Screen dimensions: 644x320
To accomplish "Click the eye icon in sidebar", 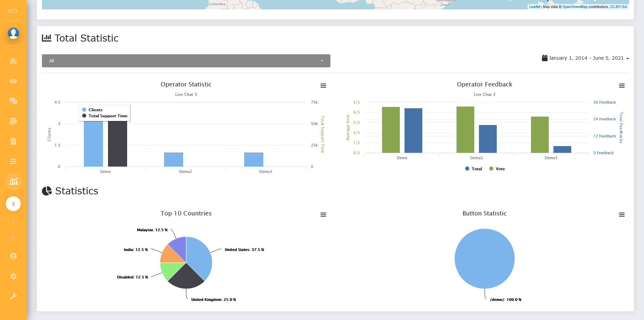I will pos(13,81).
